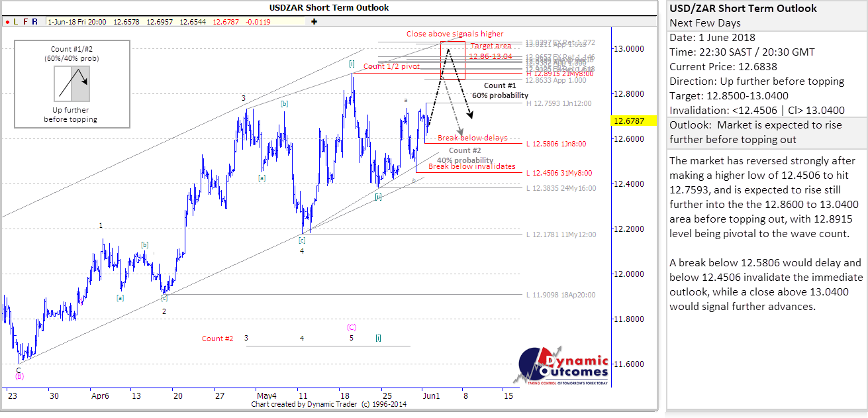
Task: Click the 11.6000 price axis label
Action: 628,364
